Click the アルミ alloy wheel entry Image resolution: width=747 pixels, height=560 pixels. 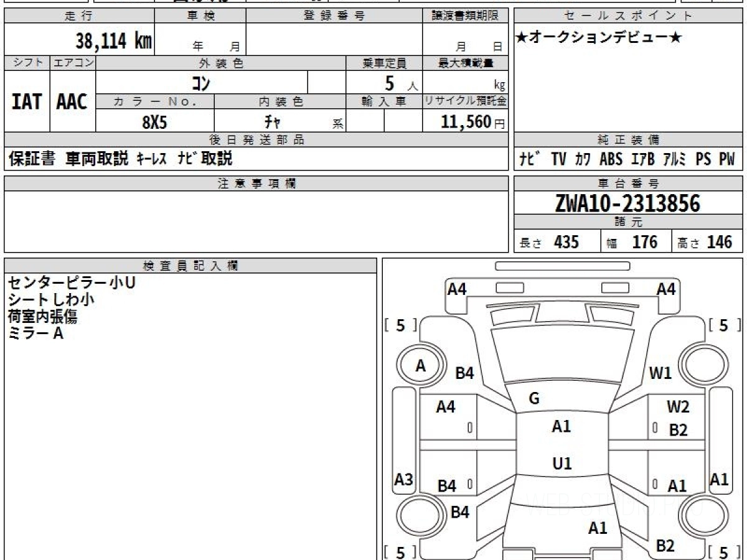(675, 159)
